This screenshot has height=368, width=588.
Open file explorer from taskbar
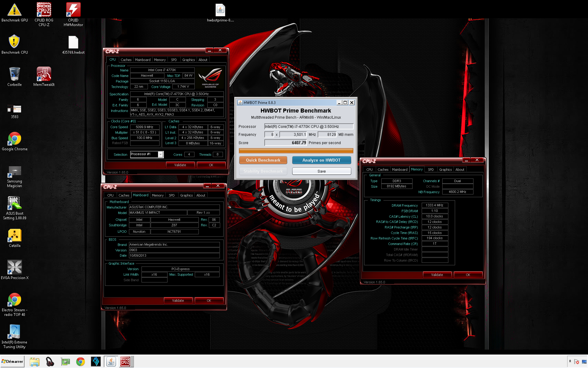pyautogui.click(x=35, y=362)
